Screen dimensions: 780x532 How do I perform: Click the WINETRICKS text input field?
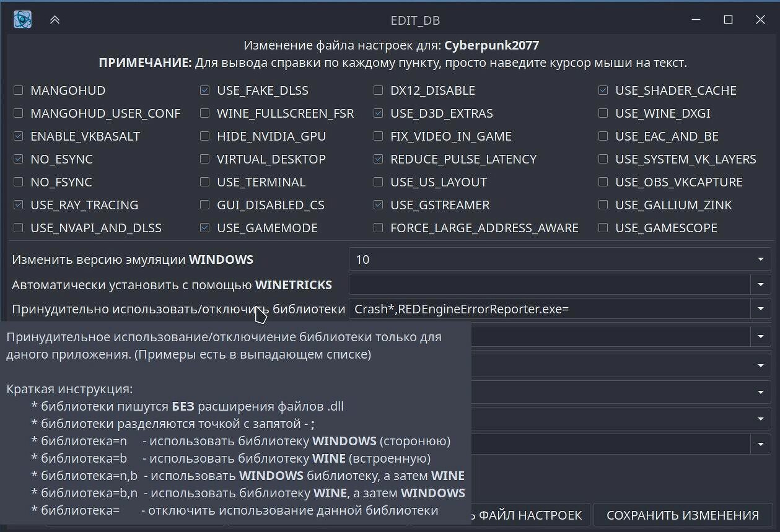(x=549, y=285)
